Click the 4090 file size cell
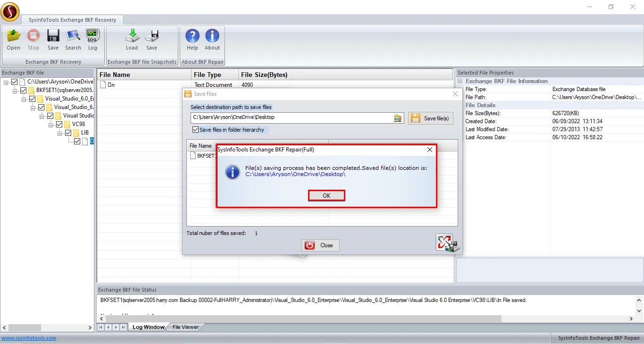The width and height of the screenshot is (644, 344). tap(247, 85)
